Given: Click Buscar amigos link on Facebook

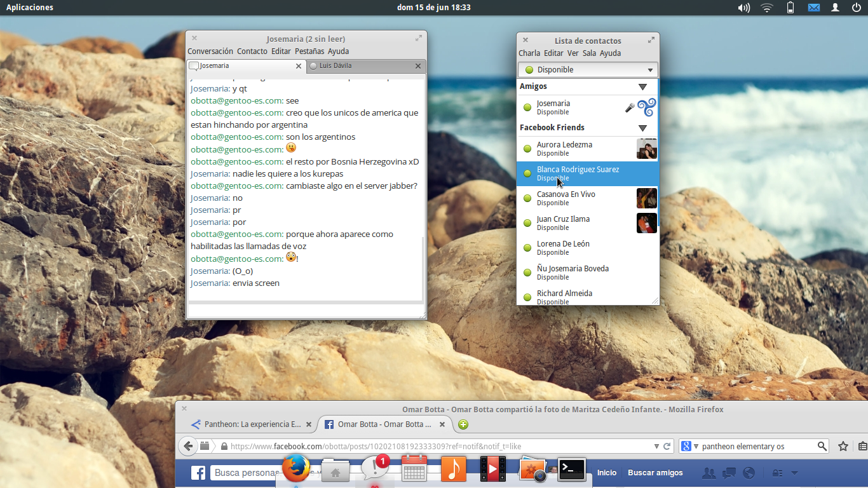Looking at the screenshot, I should [655, 473].
